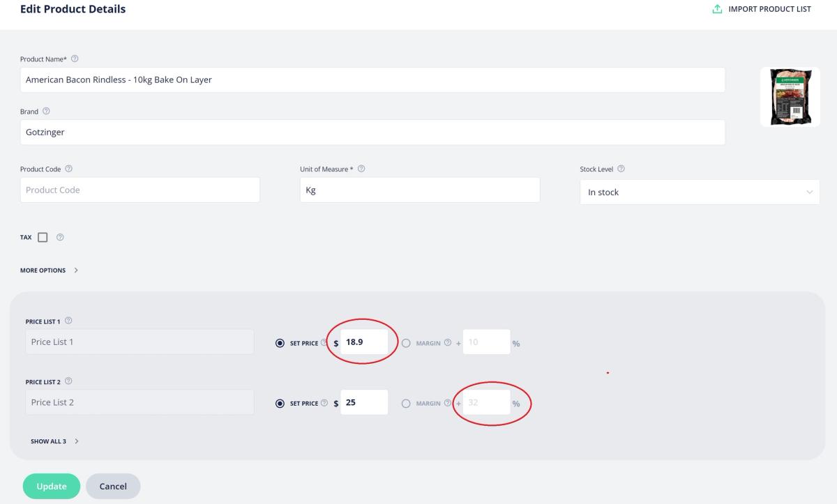Open Margin help icon in Price List 1 row
This screenshot has height=504, width=837.
point(447,343)
